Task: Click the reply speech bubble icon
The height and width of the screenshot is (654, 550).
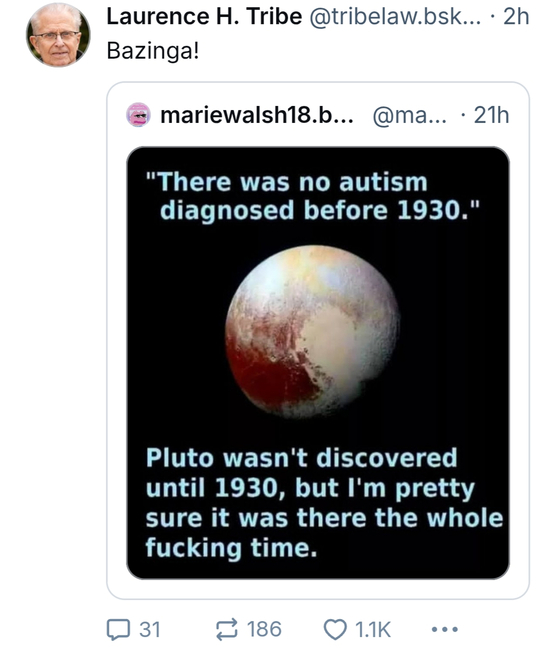Action: pyautogui.click(x=118, y=629)
